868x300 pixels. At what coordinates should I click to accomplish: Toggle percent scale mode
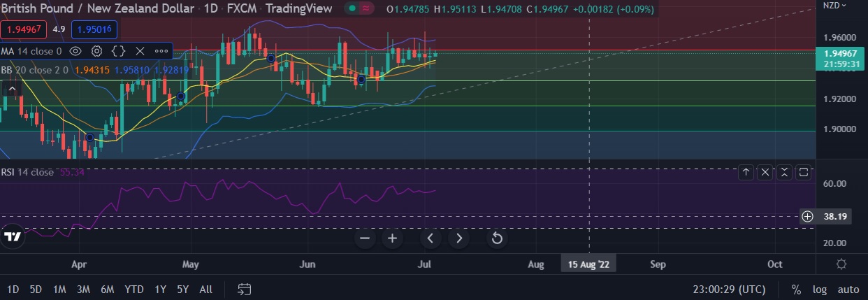[796, 289]
